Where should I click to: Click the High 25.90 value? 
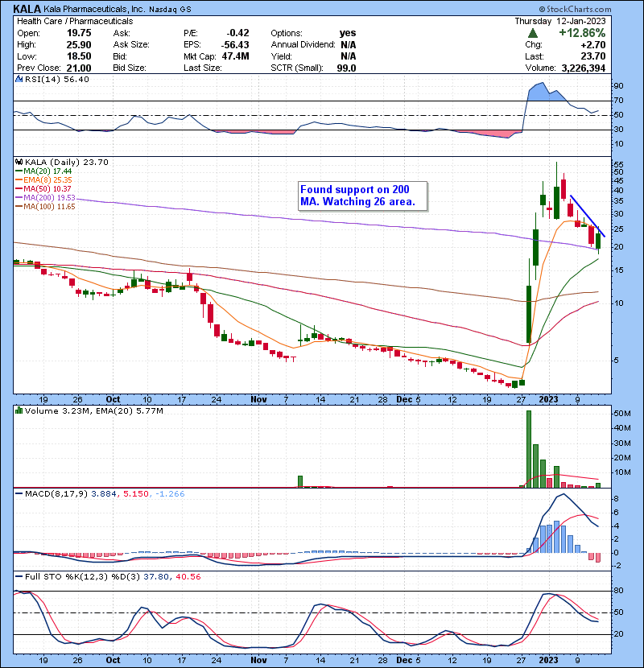pos(79,45)
